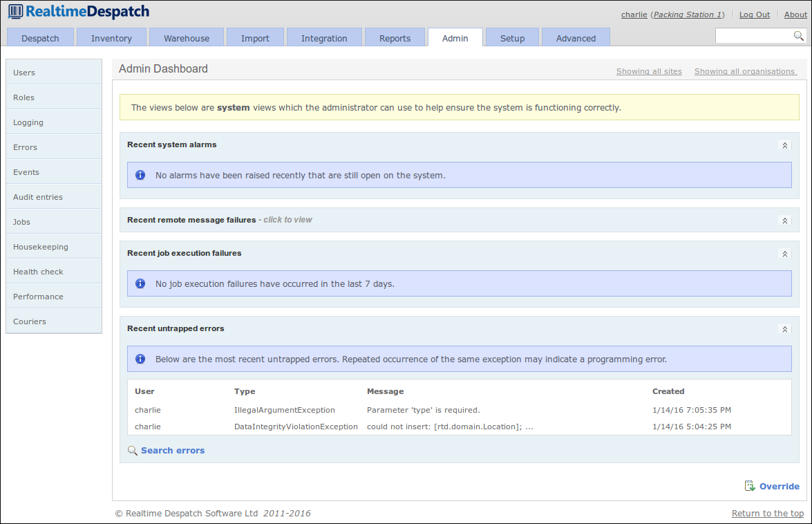This screenshot has height=524, width=812.
Task: Open Roles in the sidebar
Action: [x=54, y=97]
